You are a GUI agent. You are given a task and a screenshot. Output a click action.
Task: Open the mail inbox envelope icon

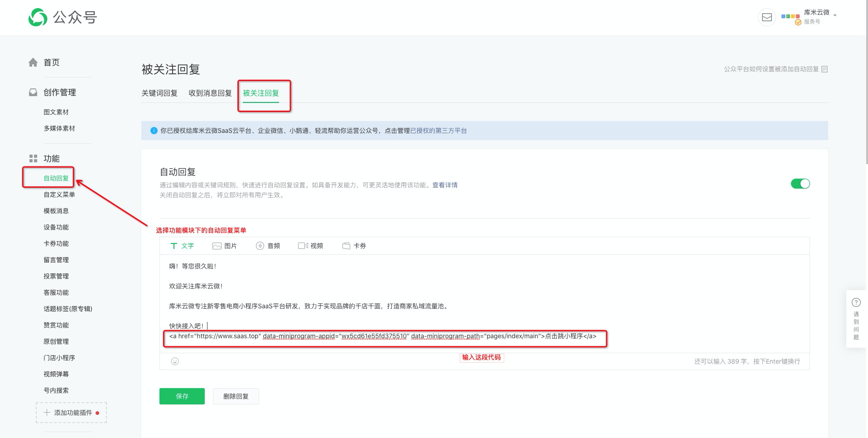click(x=767, y=17)
